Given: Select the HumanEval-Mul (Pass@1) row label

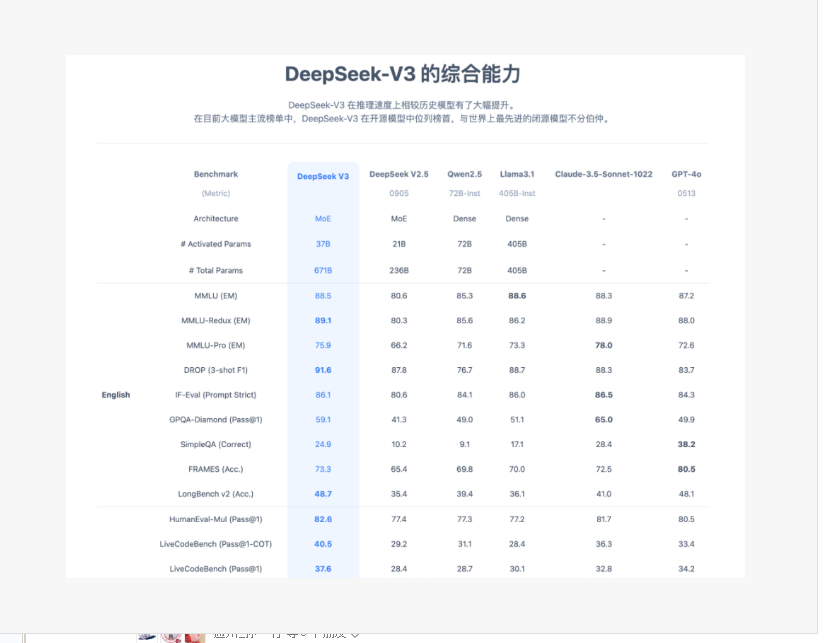Looking at the screenshot, I should (216, 519).
